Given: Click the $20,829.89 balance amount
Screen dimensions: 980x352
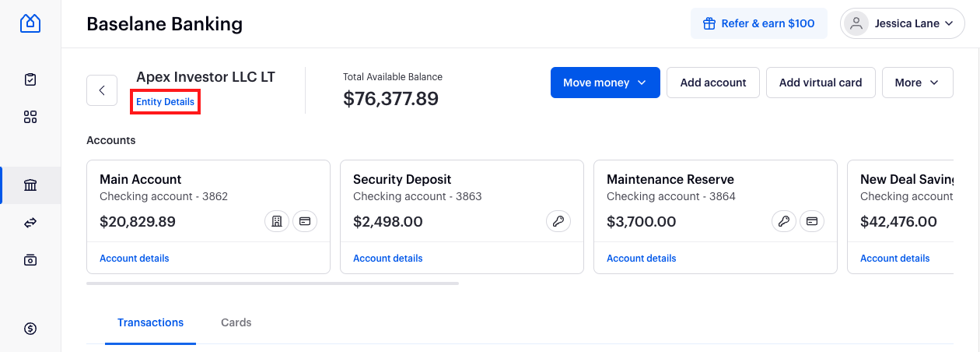Looking at the screenshot, I should coord(138,222).
